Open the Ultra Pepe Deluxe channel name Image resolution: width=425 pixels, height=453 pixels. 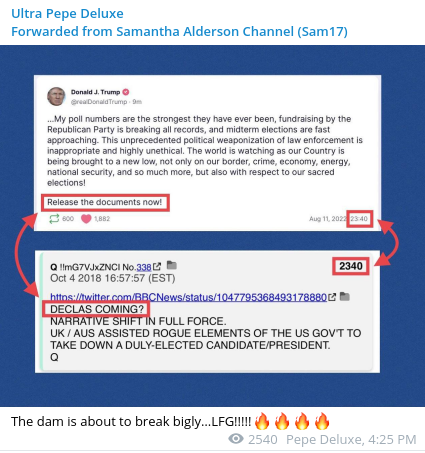point(67,14)
